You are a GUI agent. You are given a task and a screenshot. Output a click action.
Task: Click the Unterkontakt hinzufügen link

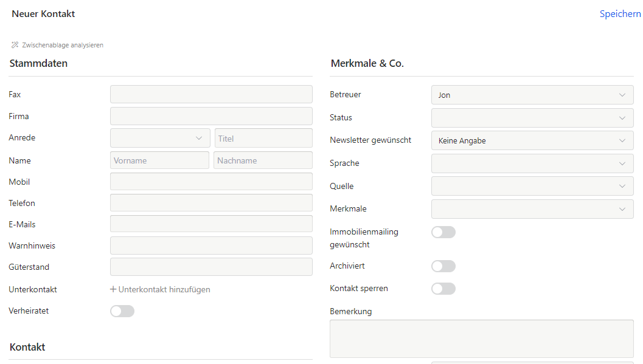click(164, 289)
